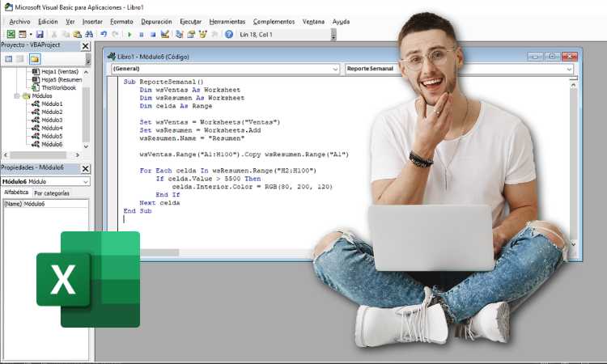Run the macro with green play icon

click(x=129, y=35)
